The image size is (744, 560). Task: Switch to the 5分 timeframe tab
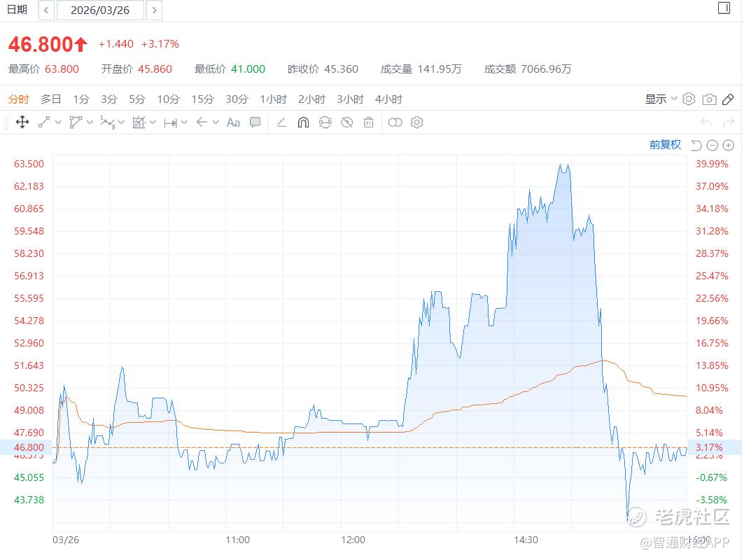pyautogui.click(x=136, y=99)
